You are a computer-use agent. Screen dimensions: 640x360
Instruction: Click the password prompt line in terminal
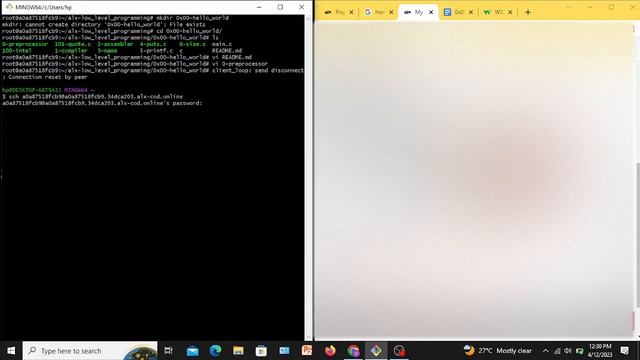coord(102,103)
